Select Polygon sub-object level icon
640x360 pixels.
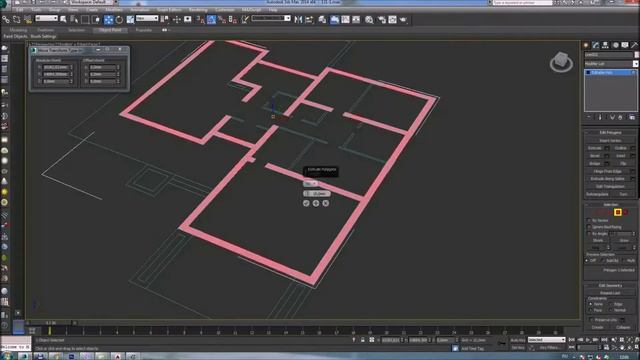(618, 212)
